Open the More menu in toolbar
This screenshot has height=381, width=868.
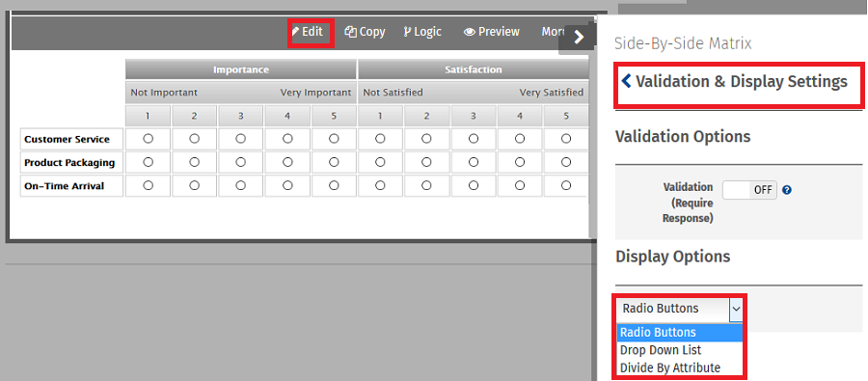click(553, 32)
